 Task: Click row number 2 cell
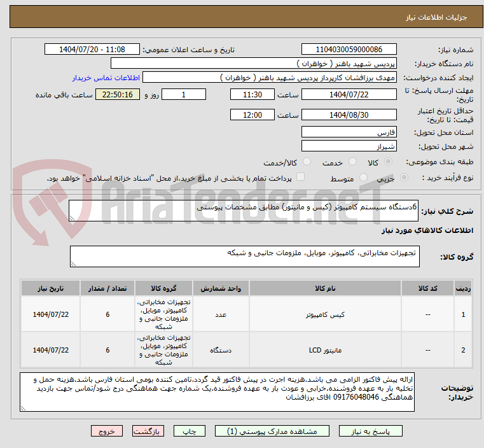(x=463, y=350)
